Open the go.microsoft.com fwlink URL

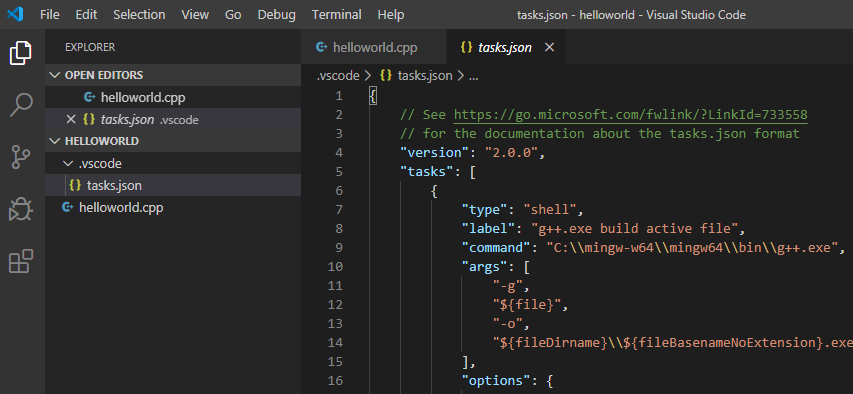631,115
